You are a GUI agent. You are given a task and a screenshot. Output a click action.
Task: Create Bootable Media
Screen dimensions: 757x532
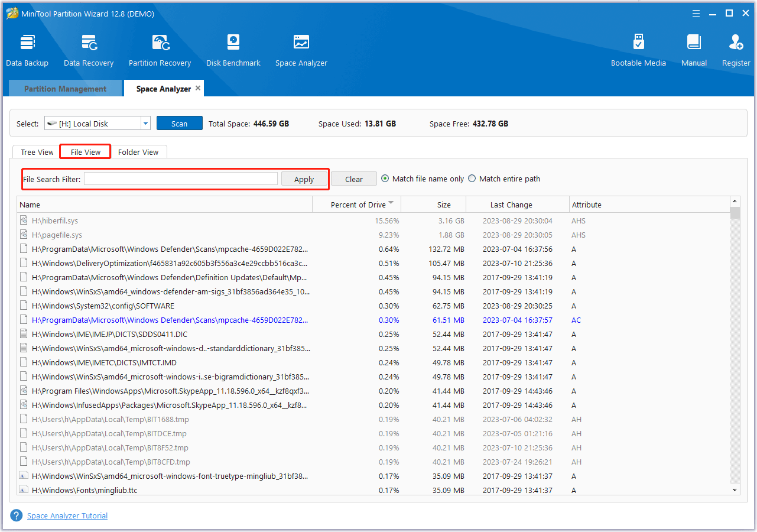coord(638,50)
